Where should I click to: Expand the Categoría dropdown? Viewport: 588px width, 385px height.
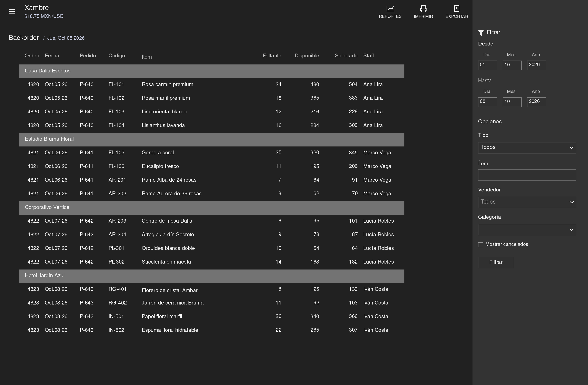coord(527,230)
